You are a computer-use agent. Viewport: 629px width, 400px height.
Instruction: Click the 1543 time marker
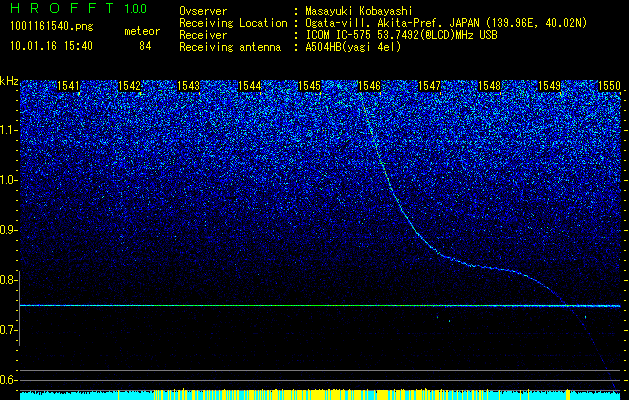coord(189,86)
